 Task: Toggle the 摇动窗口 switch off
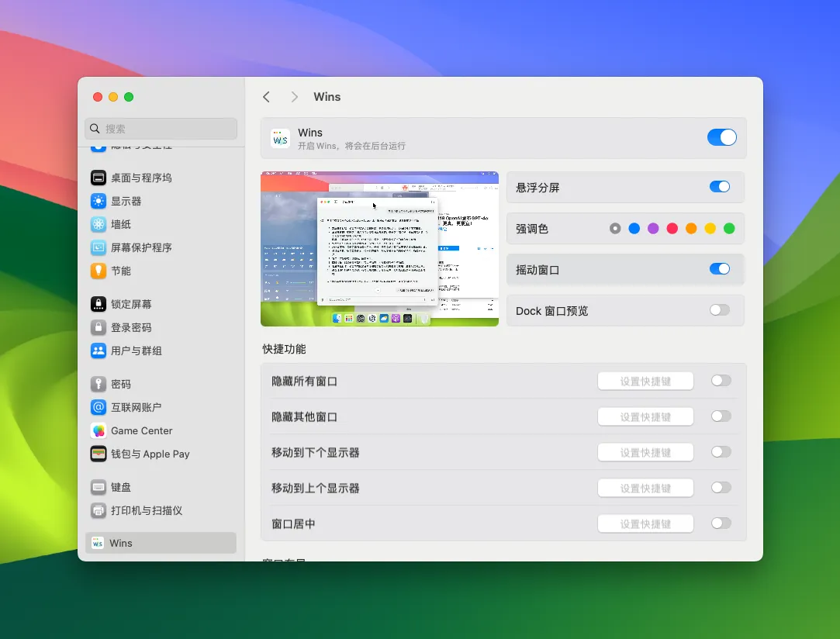719,268
